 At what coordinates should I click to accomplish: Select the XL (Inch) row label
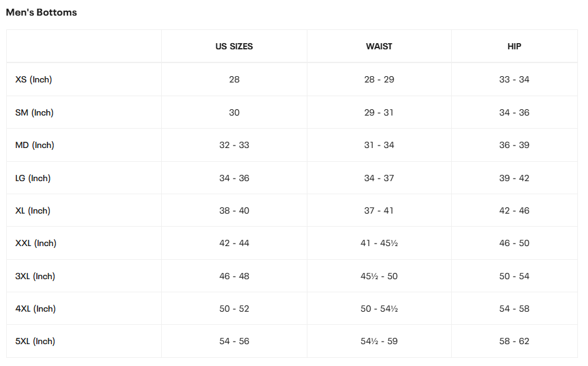point(33,211)
